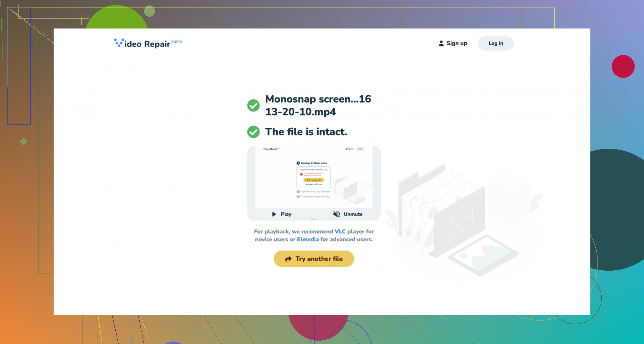Select the Monosnap screen mp4 filename text
The image size is (644, 344).
click(318, 105)
